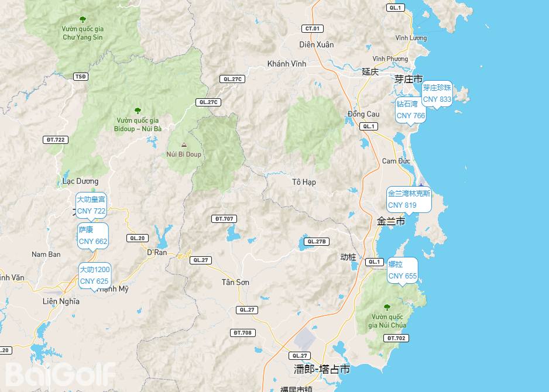The image size is (549, 392).
Task: Click the 潘郎-塔占市 city label
Action: click(x=322, y=369)
